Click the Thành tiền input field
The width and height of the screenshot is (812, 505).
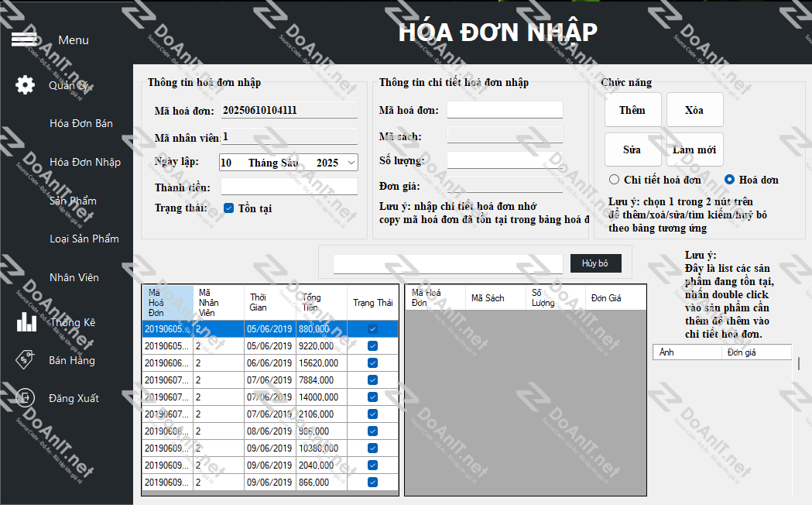[x=289, y=187]
